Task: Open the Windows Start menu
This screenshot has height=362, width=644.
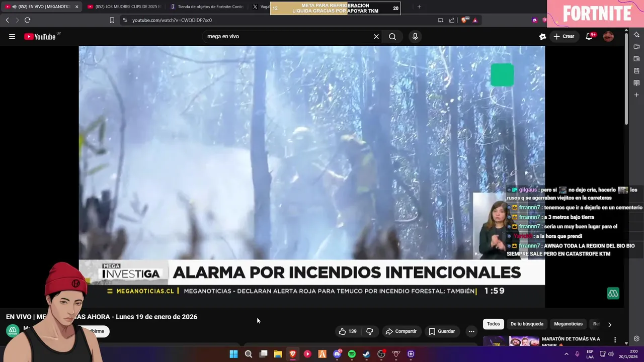Action: point(233,354)
